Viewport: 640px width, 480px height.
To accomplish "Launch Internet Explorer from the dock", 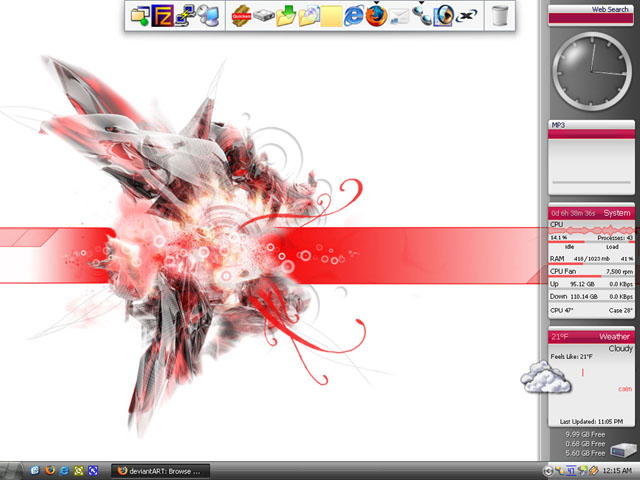I will coord(353,16).
